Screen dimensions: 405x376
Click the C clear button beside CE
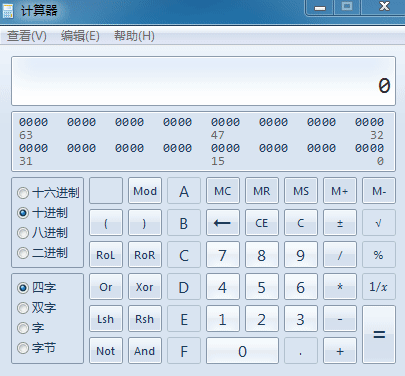(301, 223)
